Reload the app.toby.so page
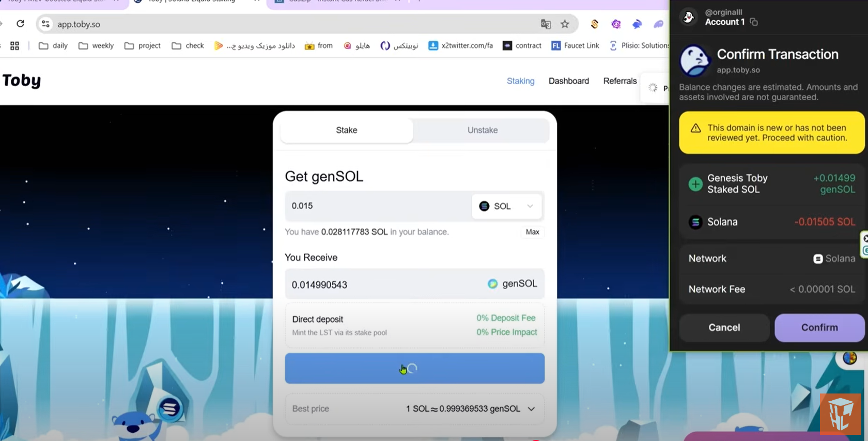This screenshot has width=868, height=441. point(20,24)
